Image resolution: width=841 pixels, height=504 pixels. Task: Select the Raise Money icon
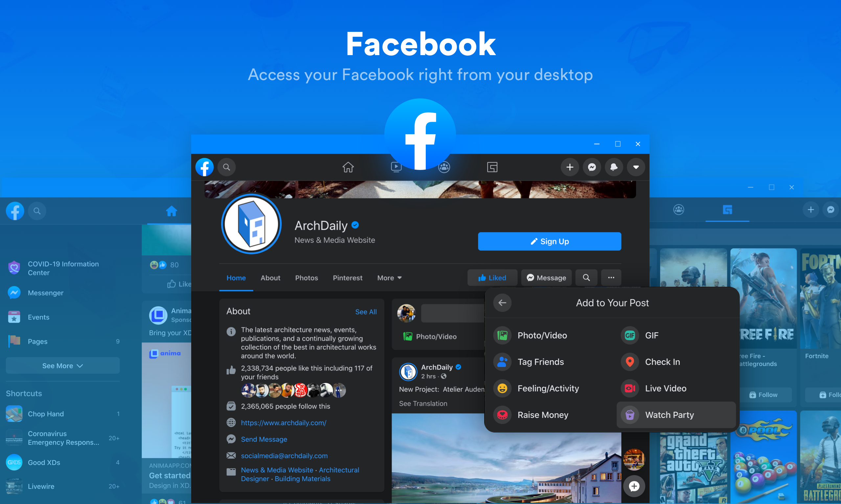[x=503, y=414]
